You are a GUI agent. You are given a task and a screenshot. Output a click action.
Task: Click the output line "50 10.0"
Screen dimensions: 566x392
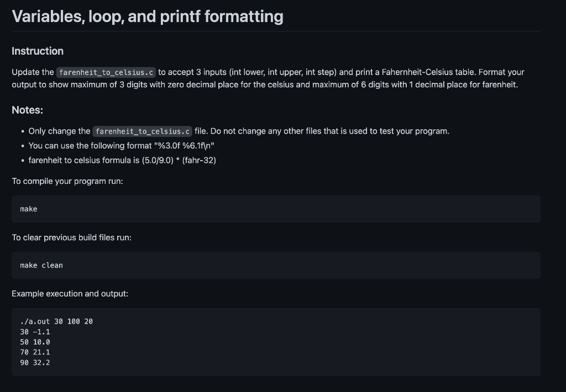point(35,342)
